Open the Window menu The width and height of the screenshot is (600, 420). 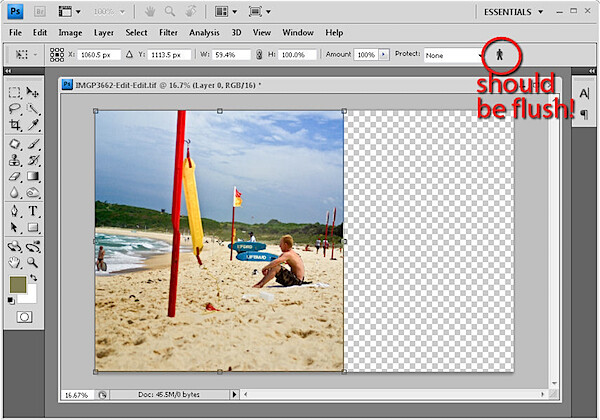pos(298,33)
